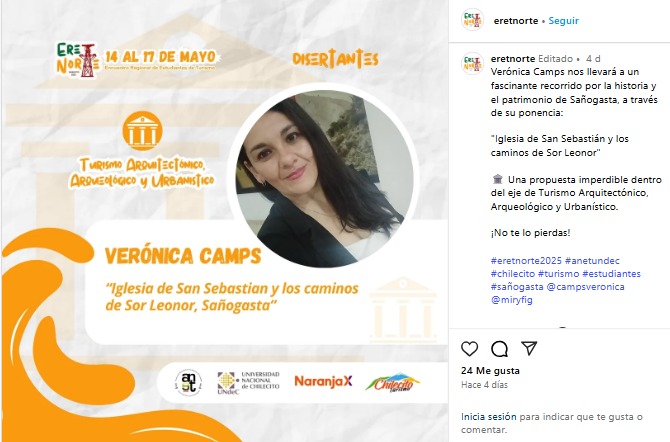Click the Chilecito tourism logo

(x=392, y=382)
